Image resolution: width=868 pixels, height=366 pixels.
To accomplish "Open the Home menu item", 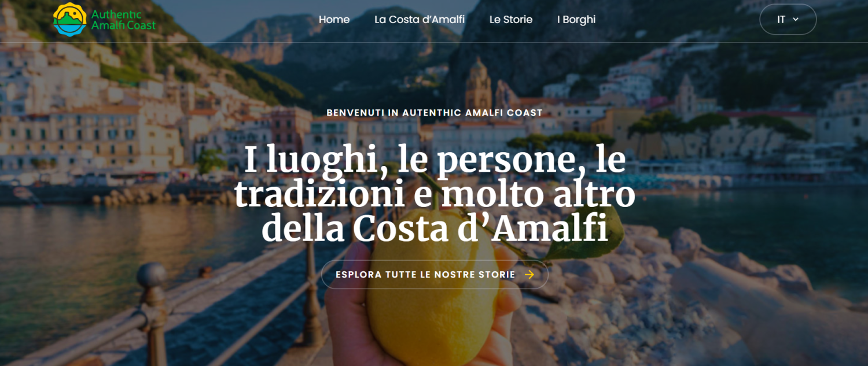I will click(x=334, y=19).
